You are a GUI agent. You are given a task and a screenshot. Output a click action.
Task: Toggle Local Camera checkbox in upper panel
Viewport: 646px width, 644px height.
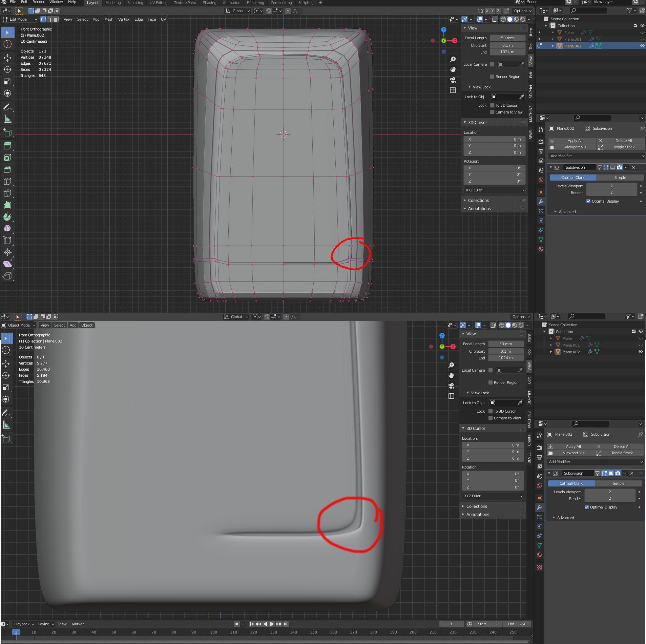pyautogui.click(x=492, y=64)
